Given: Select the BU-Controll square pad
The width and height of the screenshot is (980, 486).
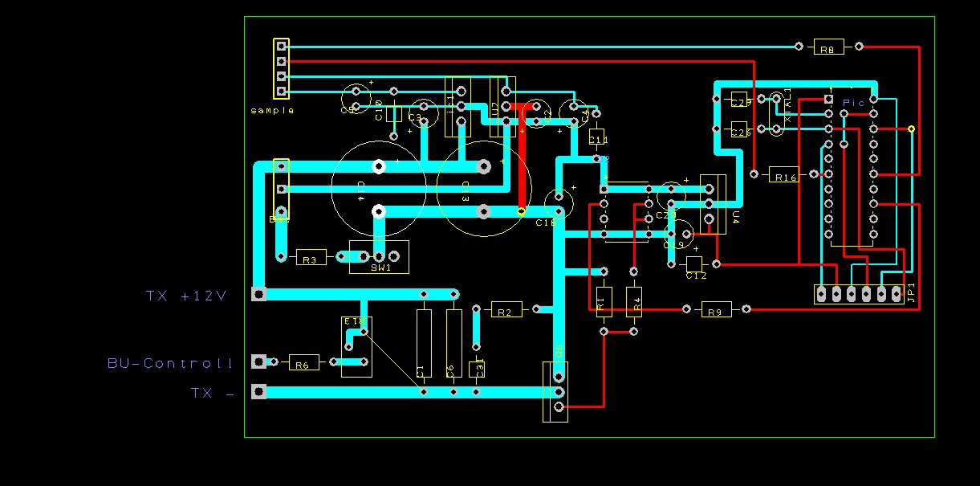Looking at the screenshot, I should (x=258, y=361).
